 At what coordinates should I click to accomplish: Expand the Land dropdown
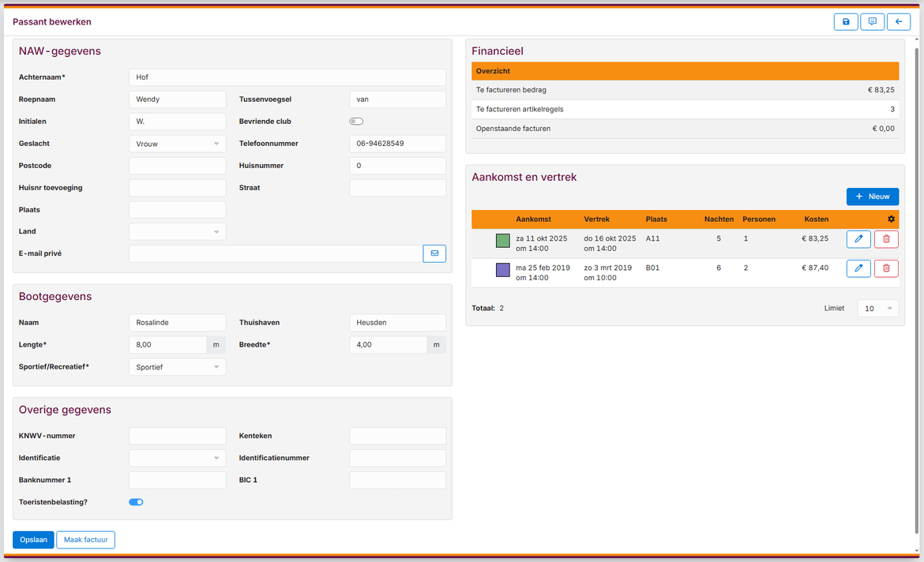(177, 232)
